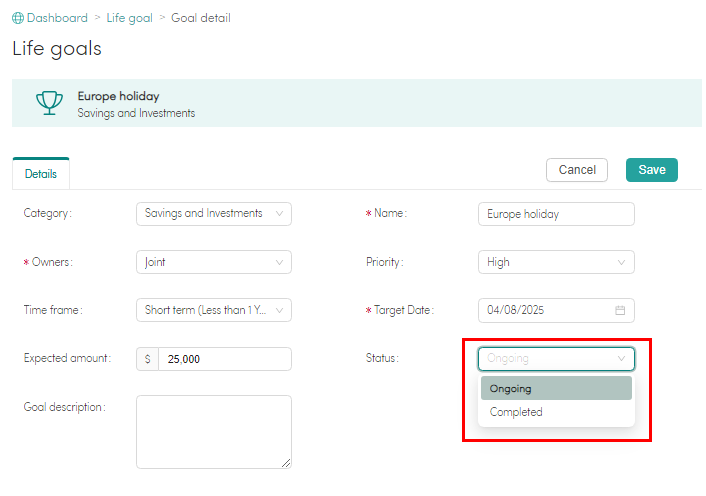Screen dimensions: 706x496
Task: Open the Life goal breadcrumb link
Action: tap(130, 18)
